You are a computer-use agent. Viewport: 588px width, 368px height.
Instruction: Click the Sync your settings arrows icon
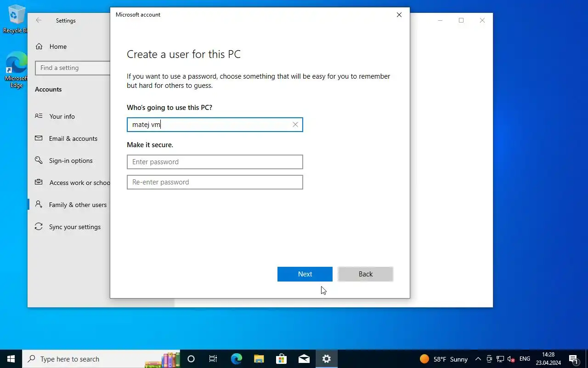39,227
